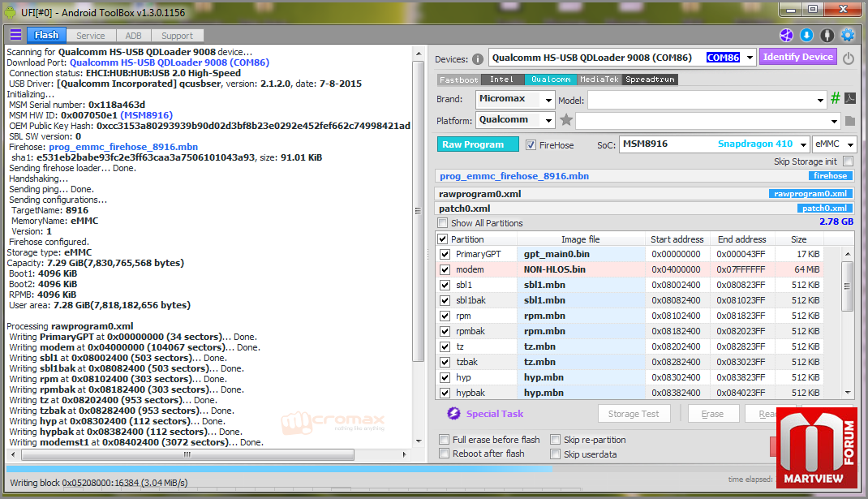The width and height of the screenshot is (868, 499).
Task: Uncheck the modem partition checkbox
Action: tap(445, 269)
